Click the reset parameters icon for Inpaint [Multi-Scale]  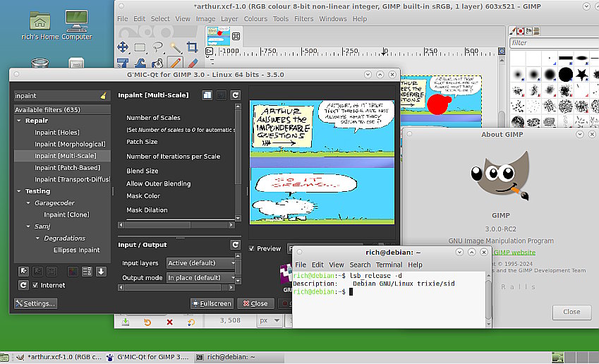pyautogui.click(x=236, y=95)
